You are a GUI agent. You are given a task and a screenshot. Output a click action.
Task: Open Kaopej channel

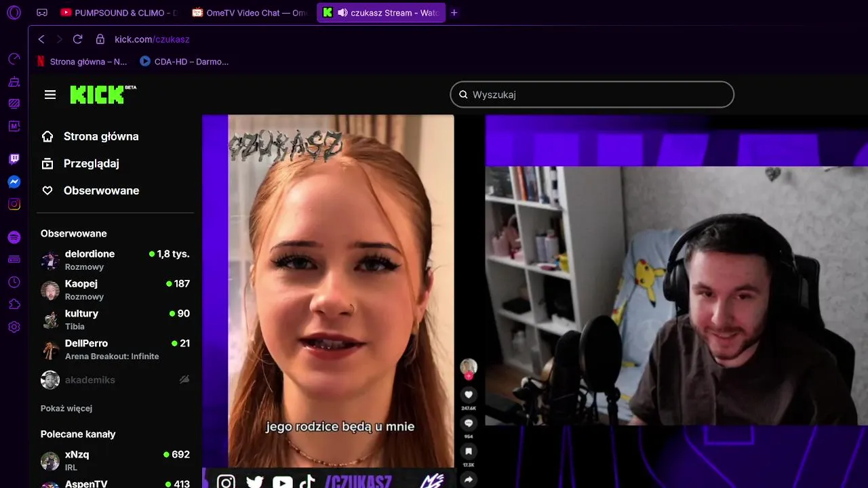[115, 289]
